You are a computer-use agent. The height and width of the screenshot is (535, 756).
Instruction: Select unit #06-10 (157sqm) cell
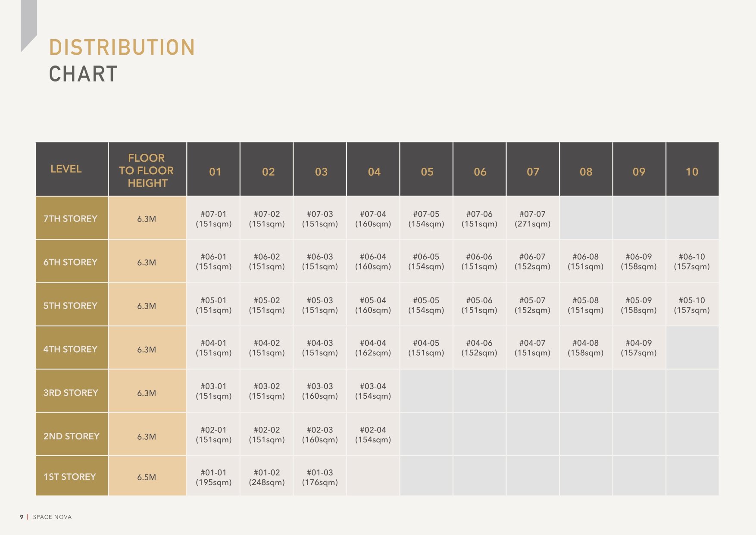[692, 261]
